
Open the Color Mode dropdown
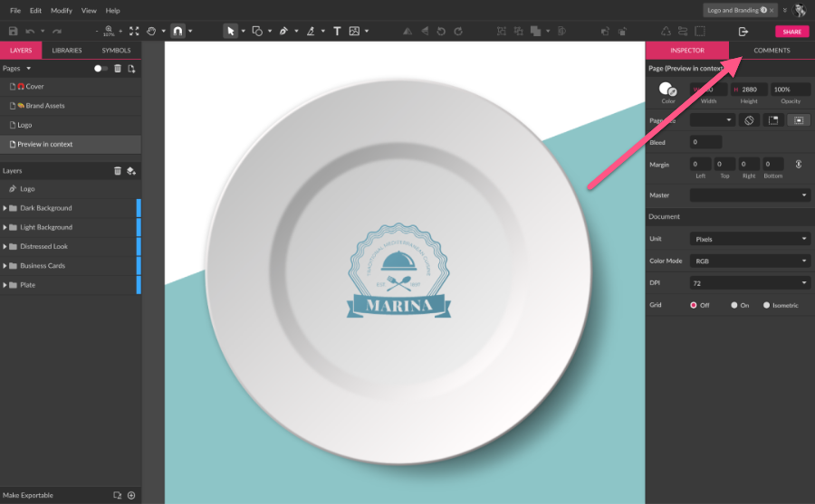point(750,261)
